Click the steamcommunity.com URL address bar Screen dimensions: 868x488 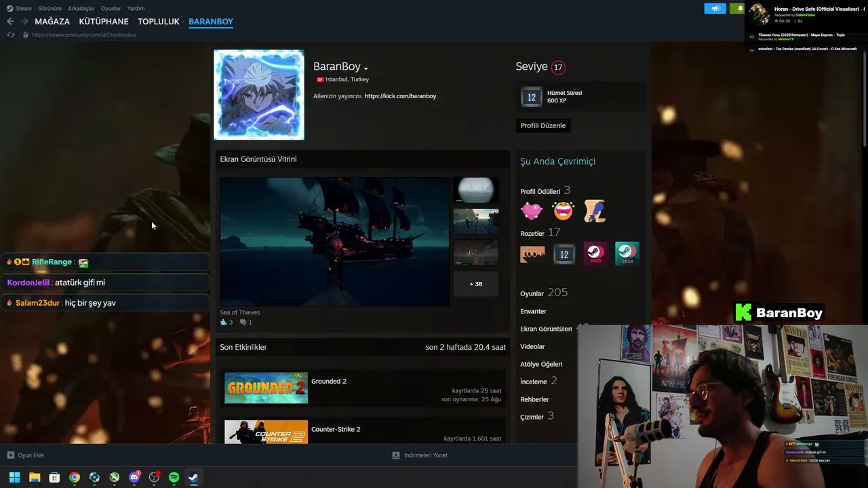coord(84,35)
